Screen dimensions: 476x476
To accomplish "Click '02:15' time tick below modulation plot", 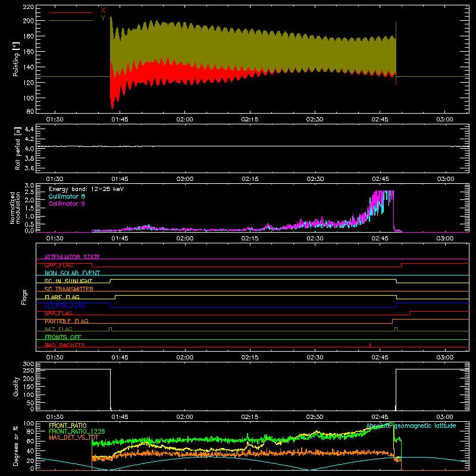I will tap(250, 239).
